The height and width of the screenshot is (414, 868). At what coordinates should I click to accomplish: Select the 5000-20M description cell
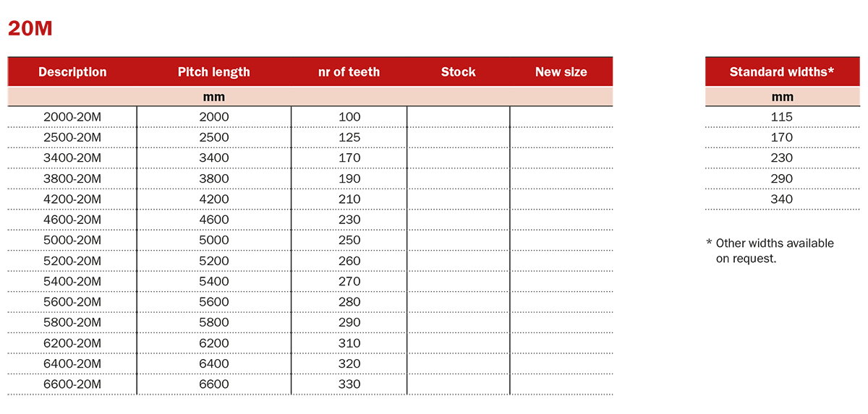click(x=72, y=241)
